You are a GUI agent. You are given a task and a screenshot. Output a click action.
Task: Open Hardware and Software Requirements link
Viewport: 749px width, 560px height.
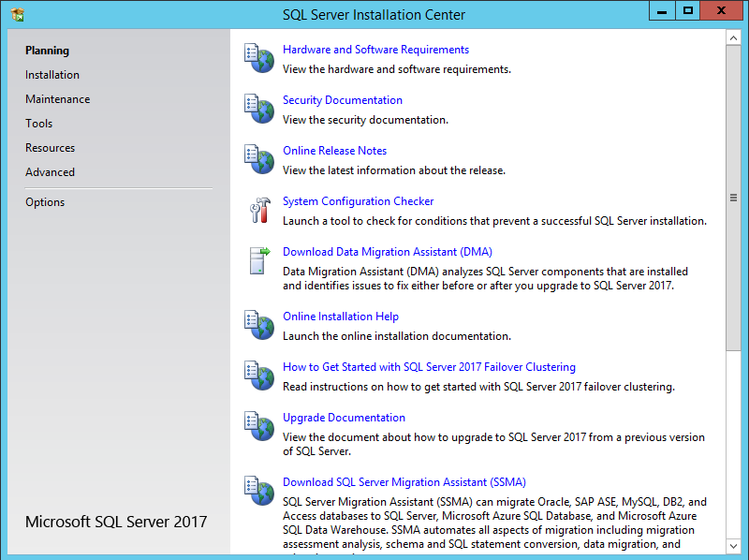pos(375,50)
